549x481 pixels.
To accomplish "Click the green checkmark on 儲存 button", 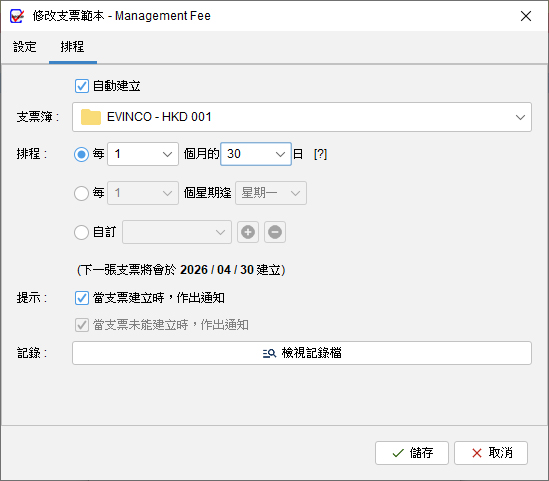I will (398, 453).
